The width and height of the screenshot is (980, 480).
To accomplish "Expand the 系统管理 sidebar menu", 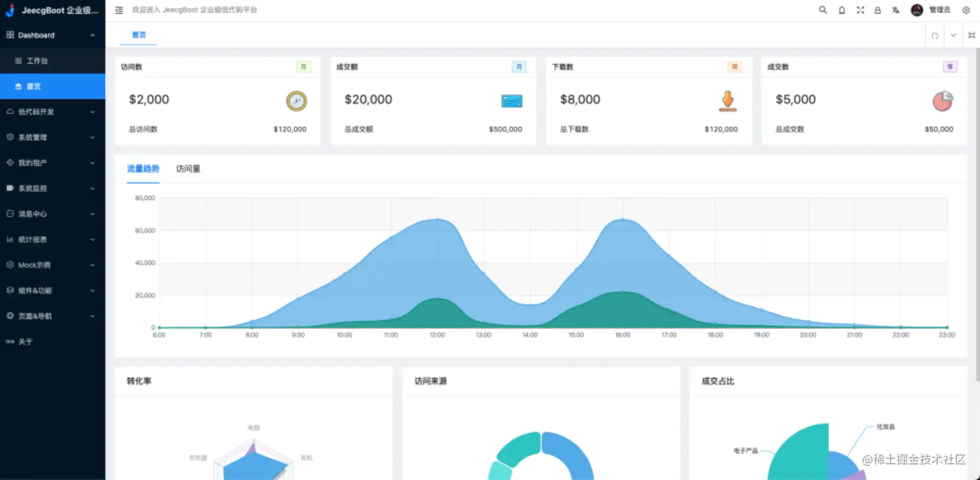I will pyautogui.click(x=52, y=137).
